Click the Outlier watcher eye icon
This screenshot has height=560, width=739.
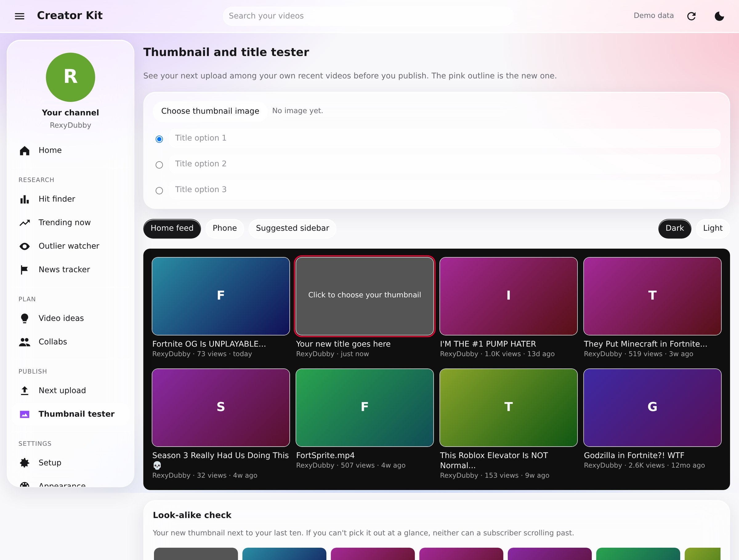pyautogui.click(x=24, y=246)
